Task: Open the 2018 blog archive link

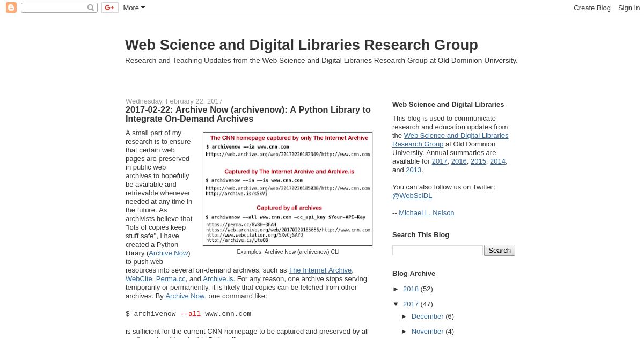Action: tap(411, 289)
